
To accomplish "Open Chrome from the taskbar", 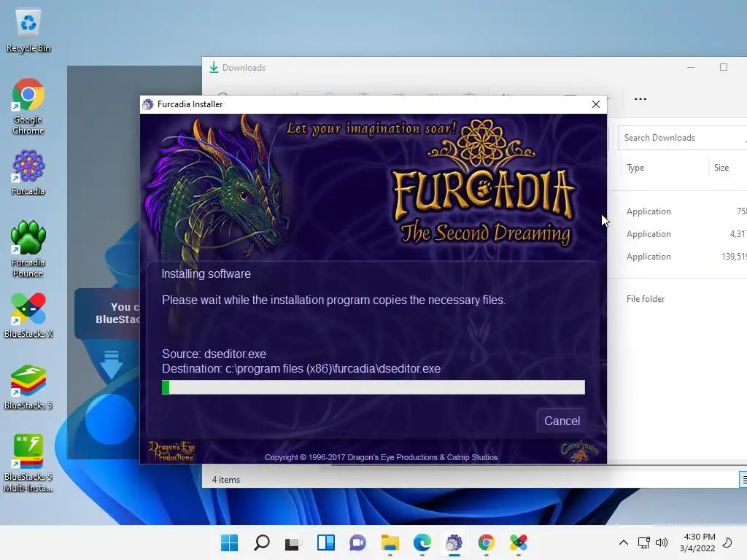I will 486,542.
